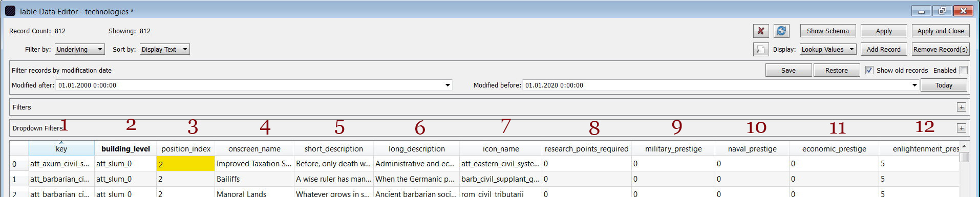Open the Modified before date dropdown arrow
The height and width of the screenshot is (197, 980).
tap(914, 85)
